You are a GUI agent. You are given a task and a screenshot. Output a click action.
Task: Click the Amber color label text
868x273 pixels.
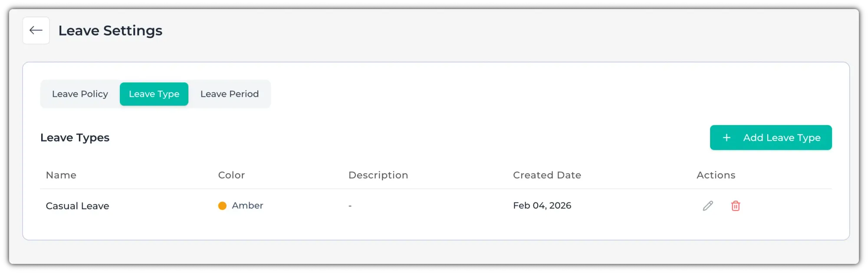tap(247, 206)
